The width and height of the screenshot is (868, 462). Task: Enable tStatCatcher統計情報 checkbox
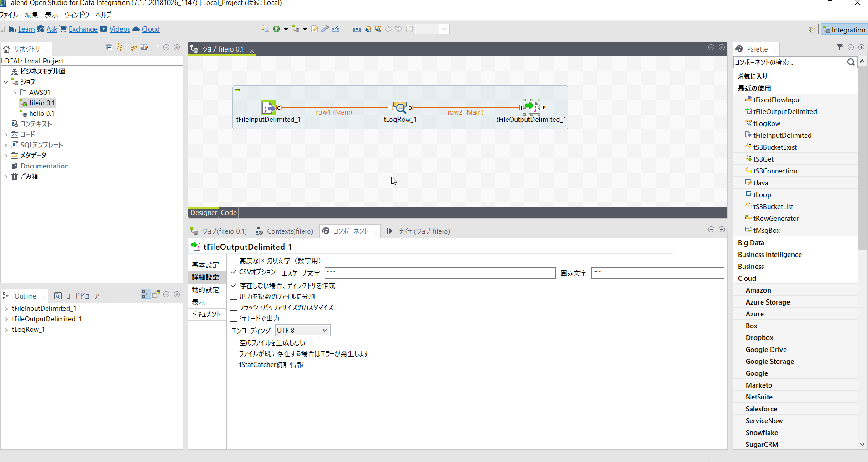[234, 364]
